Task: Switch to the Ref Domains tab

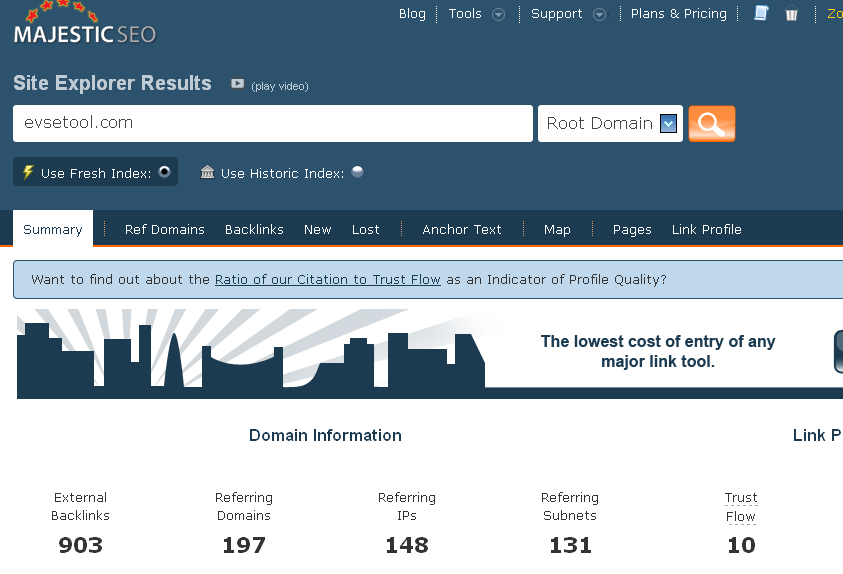Action: (164, 229)
